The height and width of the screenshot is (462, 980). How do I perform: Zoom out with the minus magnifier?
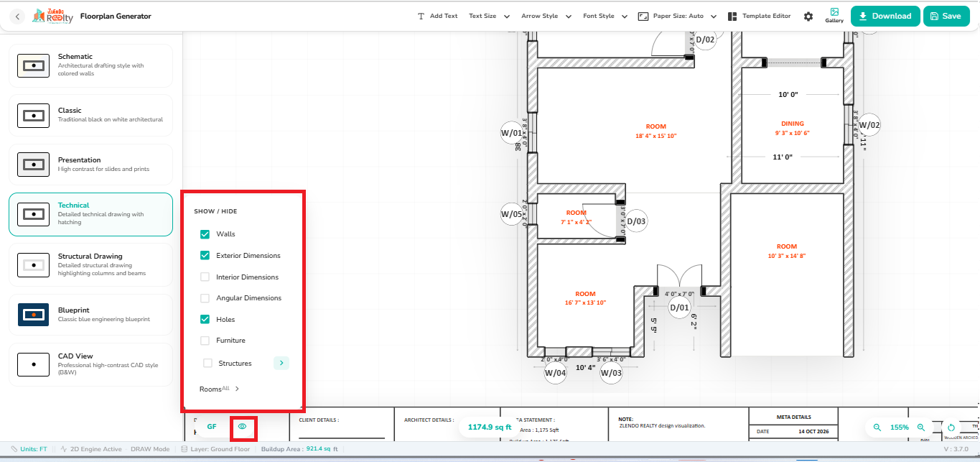pyautogui.click(x=877, y=427)
